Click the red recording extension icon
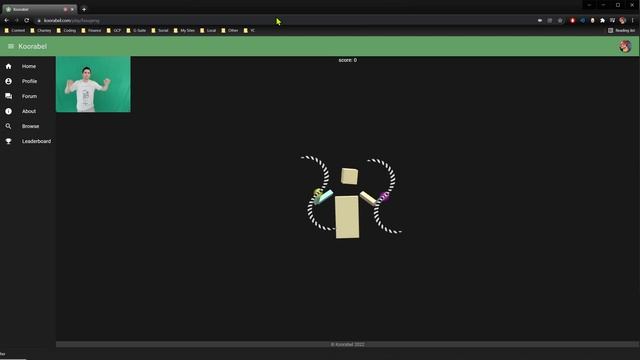Image resolution: width=640 pixels, height=360 pixels. [x=572, y=20]
